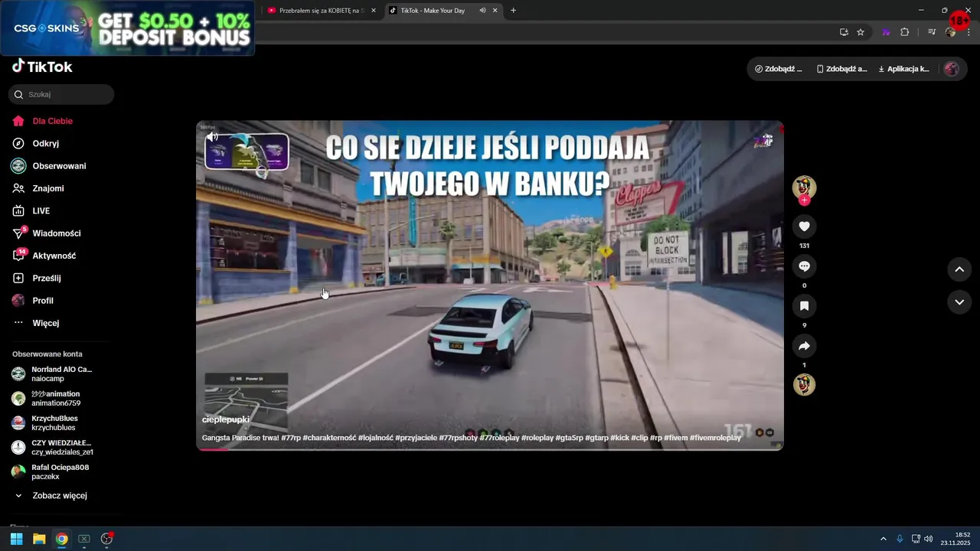This screenshot has width=980, height=551.
Task: Bookmark page with star icon
Action: [861, 32]
